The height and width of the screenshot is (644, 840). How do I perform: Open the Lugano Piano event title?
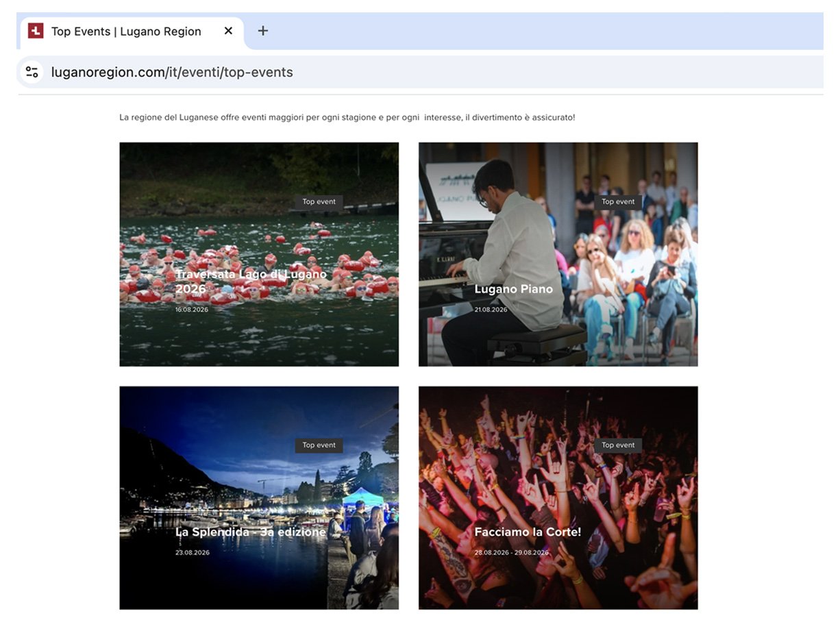(513, 289)
